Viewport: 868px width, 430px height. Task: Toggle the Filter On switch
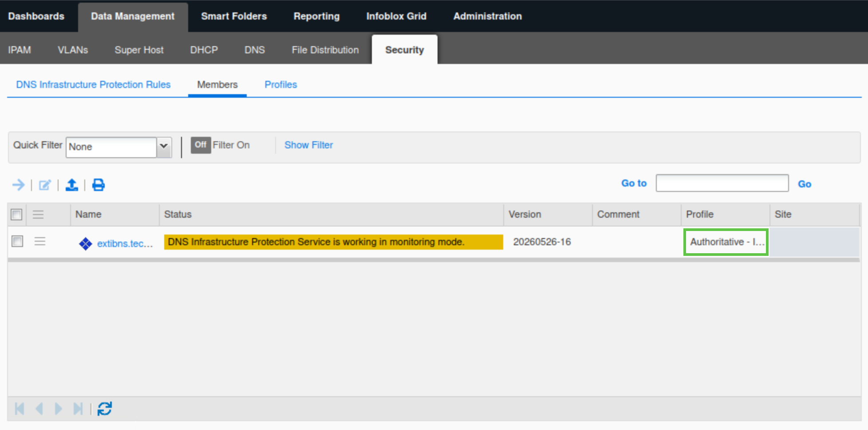[201, 145]
